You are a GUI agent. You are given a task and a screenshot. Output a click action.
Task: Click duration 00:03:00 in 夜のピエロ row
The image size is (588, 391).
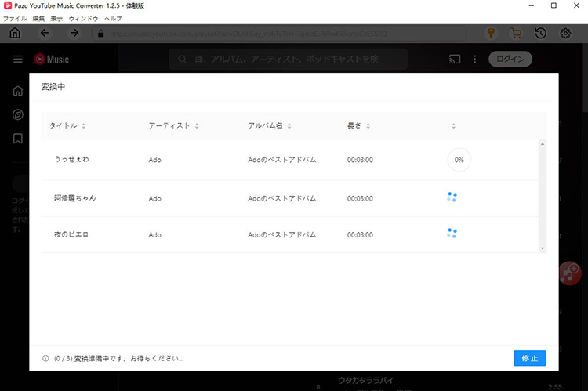pyautogui.click(x=360, y=235)
